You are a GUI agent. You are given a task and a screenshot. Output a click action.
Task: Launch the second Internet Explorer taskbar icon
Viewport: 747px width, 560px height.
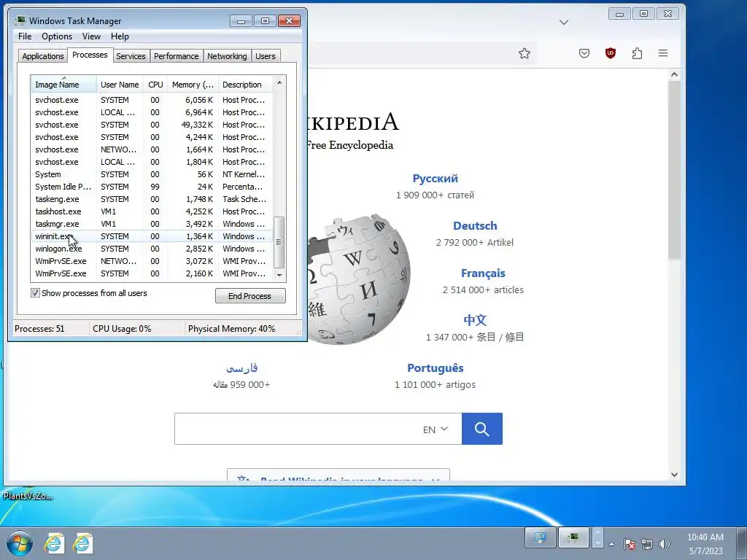[x=83, y=543]
